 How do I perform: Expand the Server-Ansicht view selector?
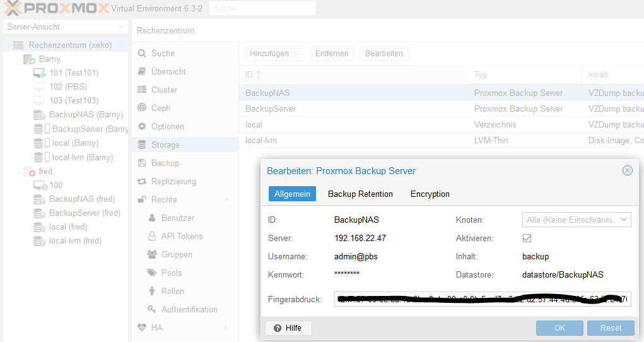pos(66,27)
